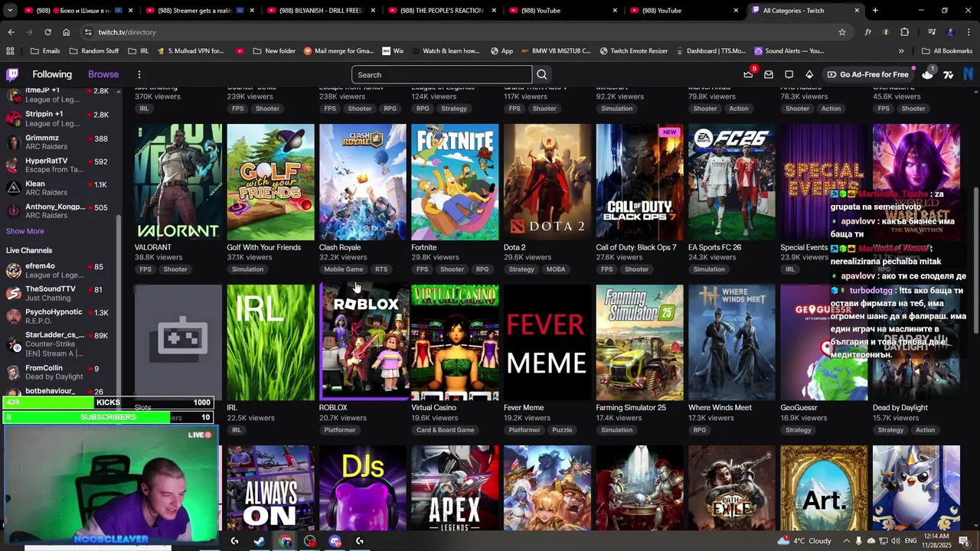The image size is (980, 551).
Task: Open the Farming Simulator 25 cover
Action: 639,343
